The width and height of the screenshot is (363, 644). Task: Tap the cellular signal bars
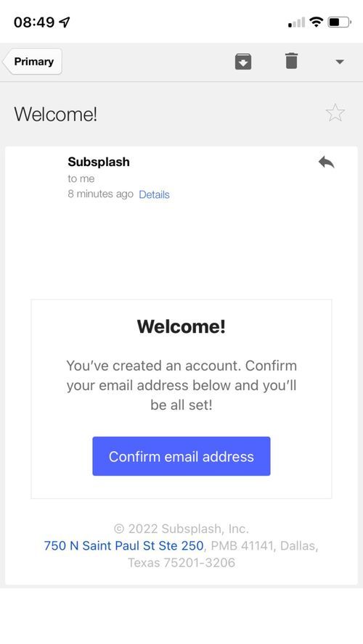click(x=296, y=22)
